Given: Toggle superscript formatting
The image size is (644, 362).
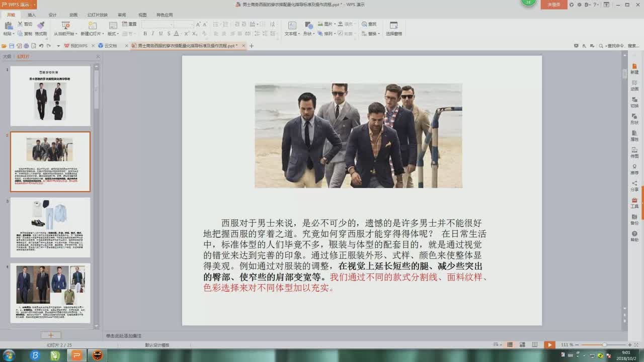Looking at the screenshot, I should pos(187,34).
